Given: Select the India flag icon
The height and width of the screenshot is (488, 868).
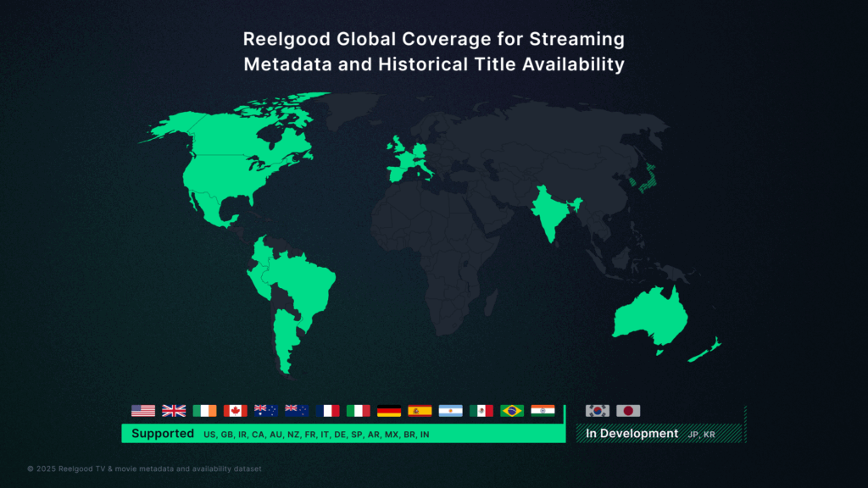Looking at the screenshot, I should click(x=542, y=412).
